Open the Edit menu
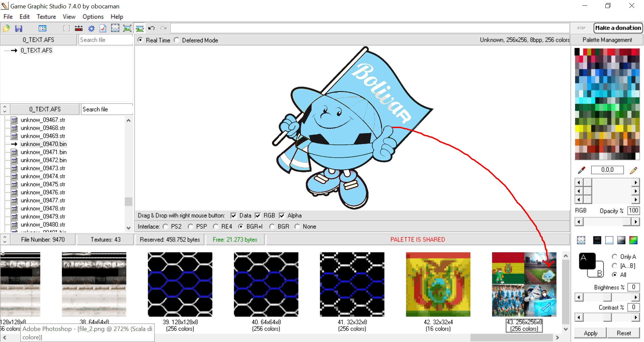This screenshot has height=342, width=644. pyautogui.click(x=24, y=17)
